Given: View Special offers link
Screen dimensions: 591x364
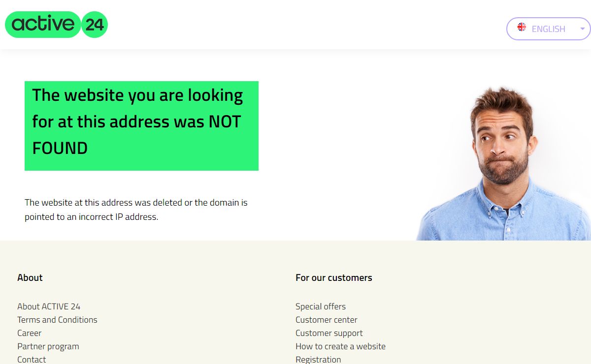Looking at the screenshot, I should click(x=321, y=306).
